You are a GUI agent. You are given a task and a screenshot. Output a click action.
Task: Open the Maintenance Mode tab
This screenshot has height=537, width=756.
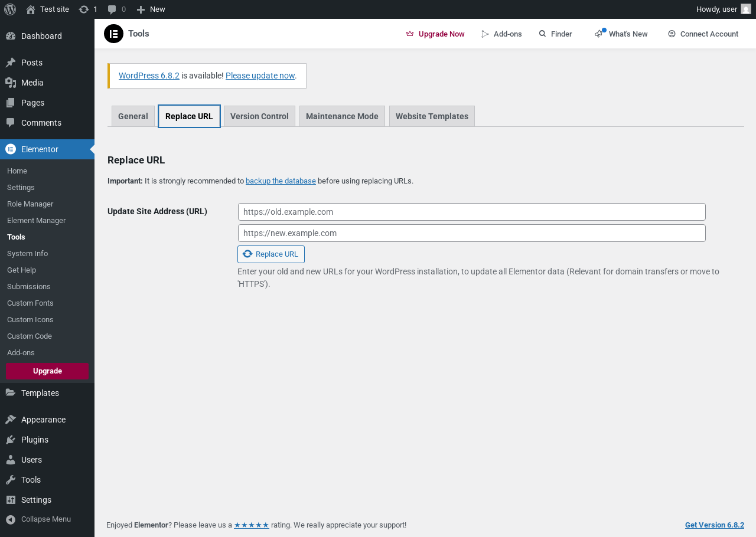342,116
